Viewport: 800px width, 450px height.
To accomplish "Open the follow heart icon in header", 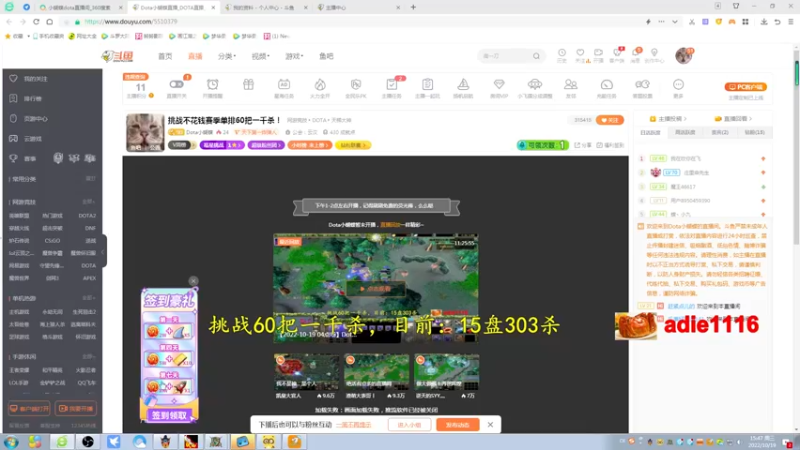I will pyautogui.click(x=580, y=55).
